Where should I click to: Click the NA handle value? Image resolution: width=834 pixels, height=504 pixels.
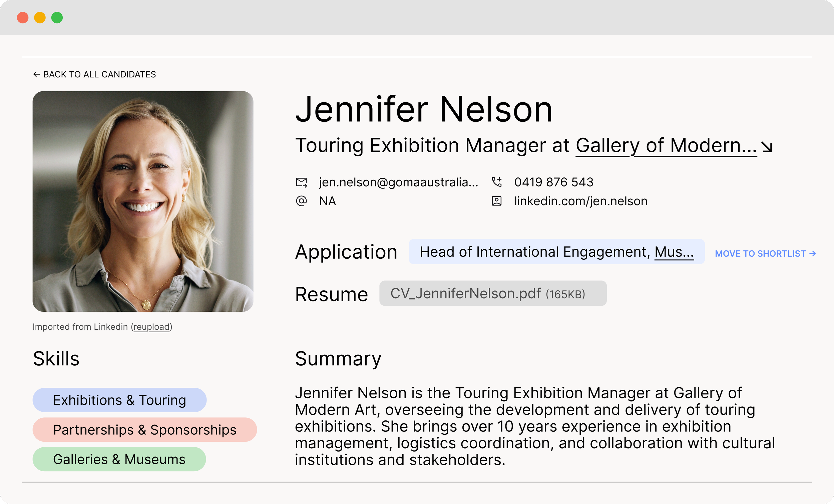327,201
